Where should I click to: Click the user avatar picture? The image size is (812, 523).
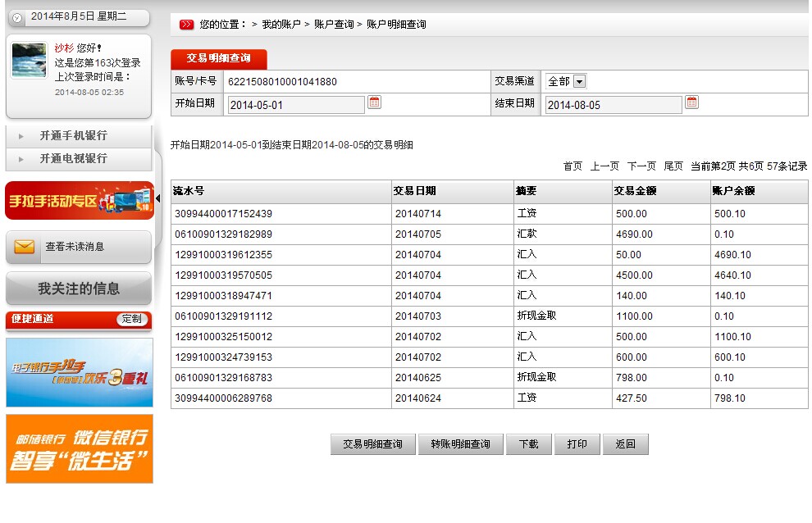pos(29,61)
